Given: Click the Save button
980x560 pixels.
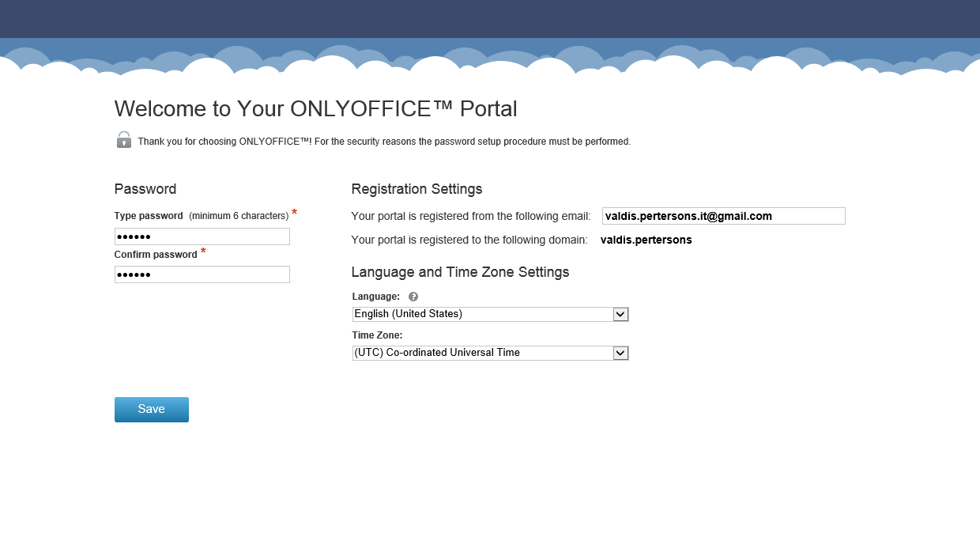Looking at the screenshot, I should [x=151, y=409].
